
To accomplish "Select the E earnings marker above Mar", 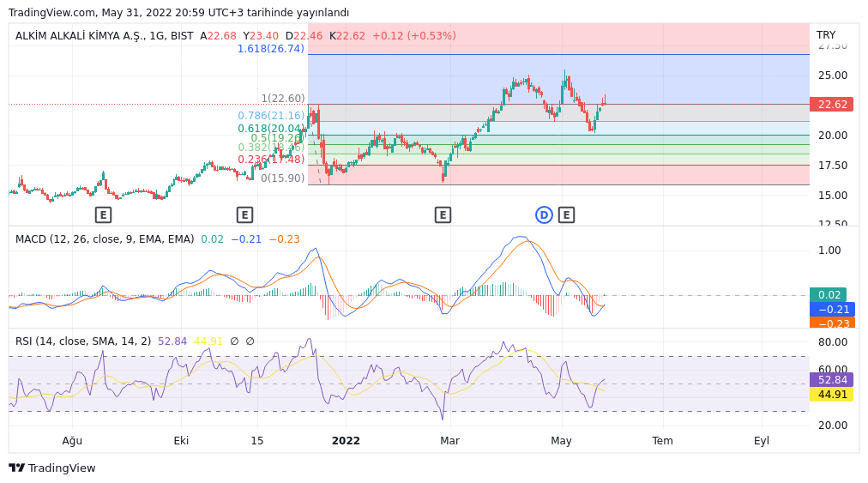I will click(x=443, y=215).
